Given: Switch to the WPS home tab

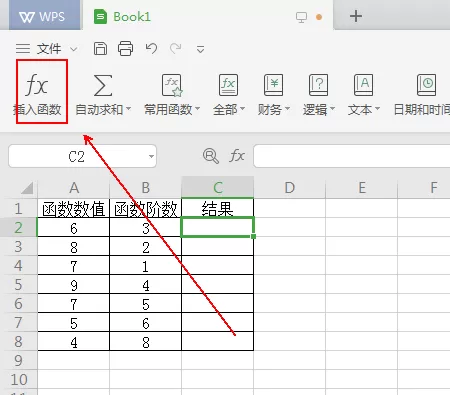Looking at the screenshot, I should pos(45,15).
